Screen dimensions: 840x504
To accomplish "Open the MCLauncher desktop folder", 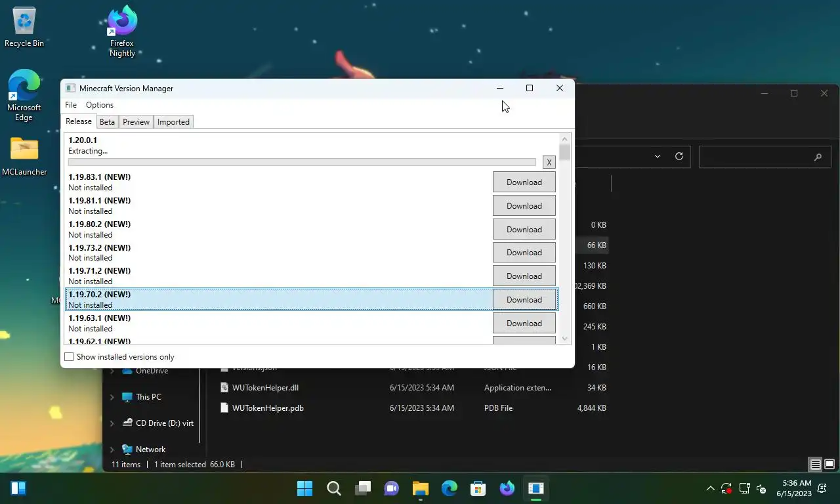I will pos(24,156).
